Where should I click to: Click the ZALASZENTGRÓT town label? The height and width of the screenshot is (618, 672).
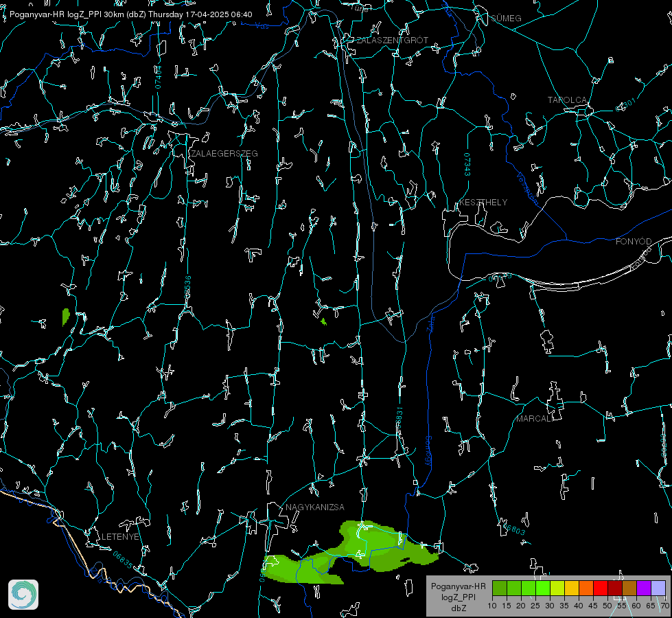pos(392,41)
